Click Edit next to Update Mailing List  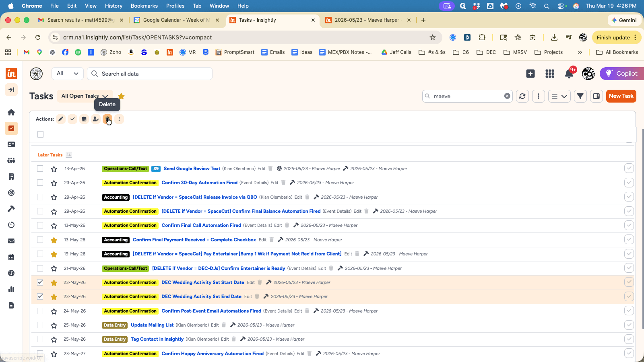(x=215, y=325)
